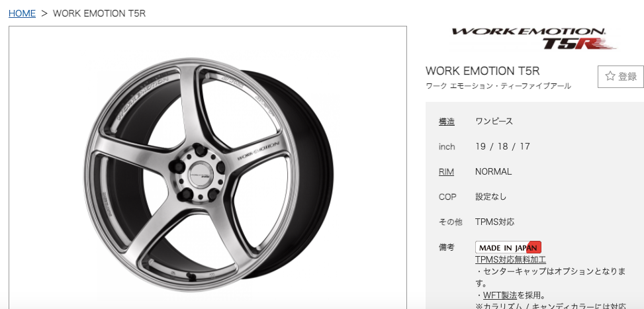The width and height of the screenshot is (644, 309).
Task: Click the T5R wheel product image
Action: pos(208,168)
